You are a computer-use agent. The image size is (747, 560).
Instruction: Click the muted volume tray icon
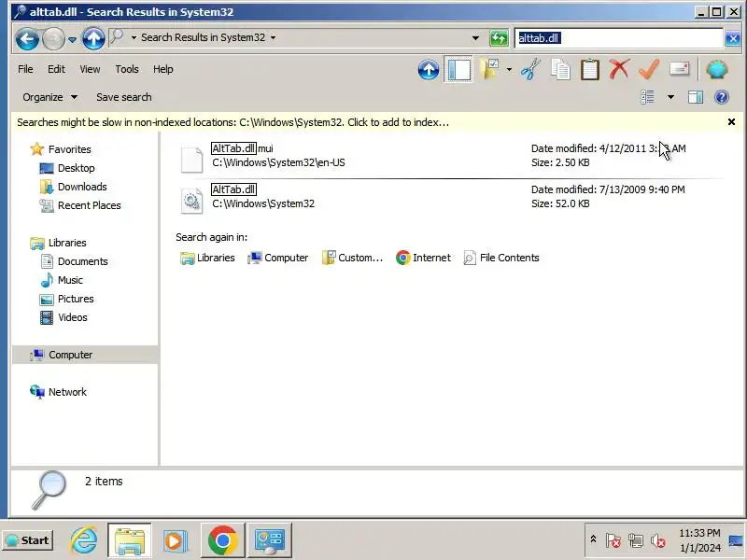point(658,540)
